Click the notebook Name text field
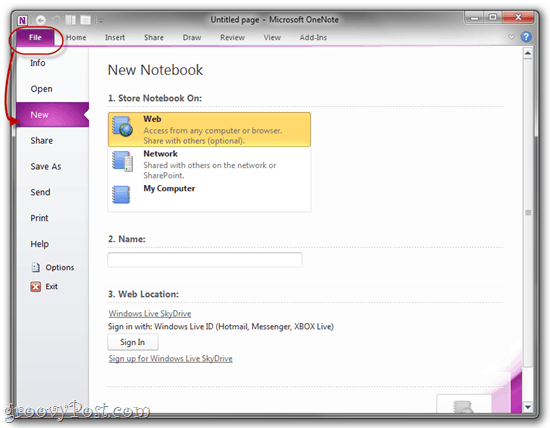 (205, 260)
